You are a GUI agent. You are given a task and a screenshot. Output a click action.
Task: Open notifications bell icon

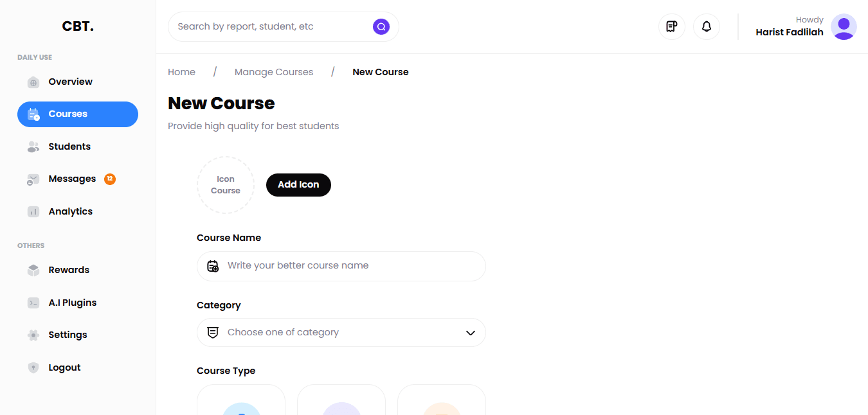707,26
